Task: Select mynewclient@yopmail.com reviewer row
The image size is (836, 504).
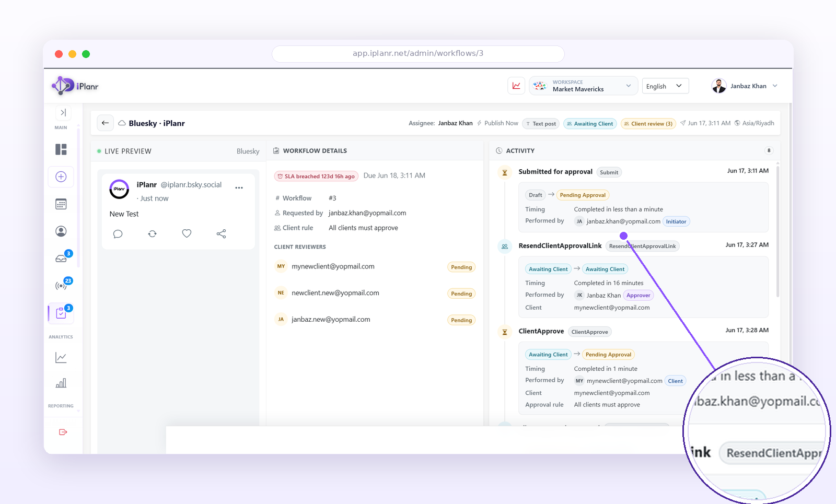Action: coord(375,266)
